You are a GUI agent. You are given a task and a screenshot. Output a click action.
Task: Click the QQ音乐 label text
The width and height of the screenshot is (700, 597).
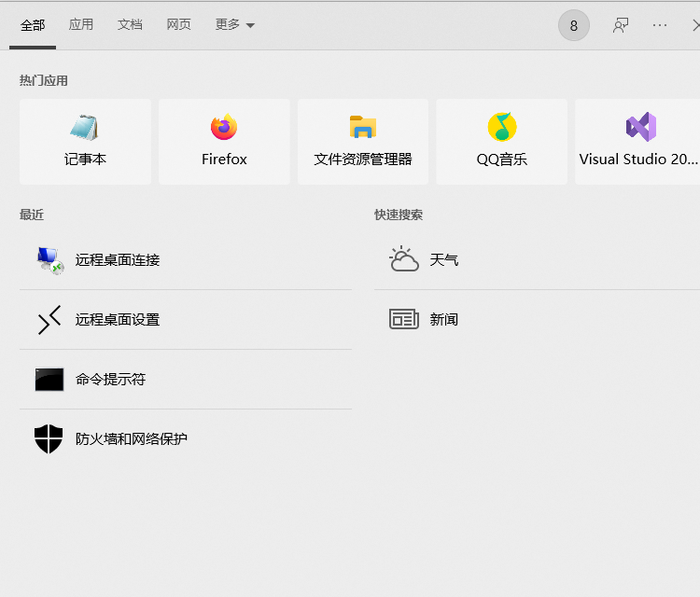[x=502, y=160]
